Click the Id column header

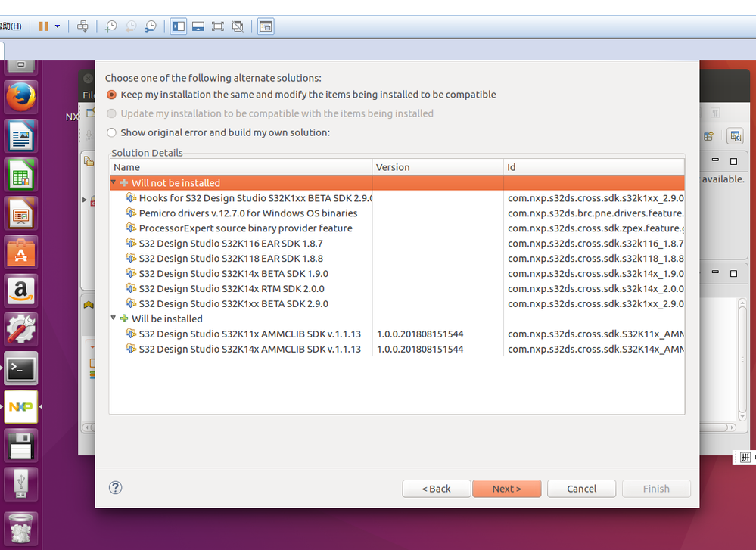pos(594,167)
